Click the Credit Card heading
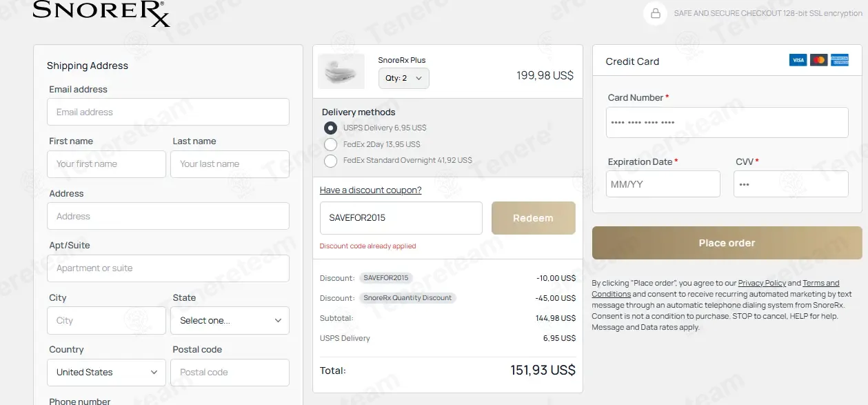The width and height of the screenshot is (868, 405). tap(632, 61)
